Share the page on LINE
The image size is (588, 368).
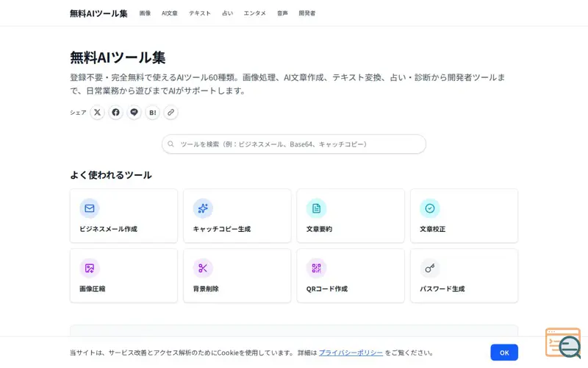click(x=134, y=113)
